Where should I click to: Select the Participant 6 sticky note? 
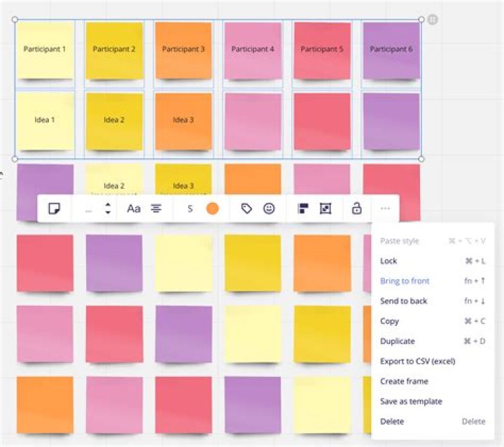(x=391, y=50)
